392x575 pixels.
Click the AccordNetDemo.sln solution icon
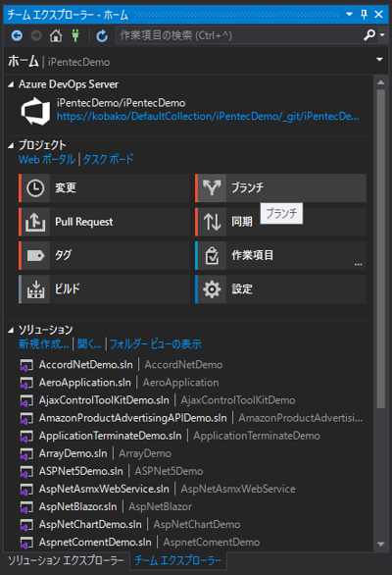[x=26, y=365]
